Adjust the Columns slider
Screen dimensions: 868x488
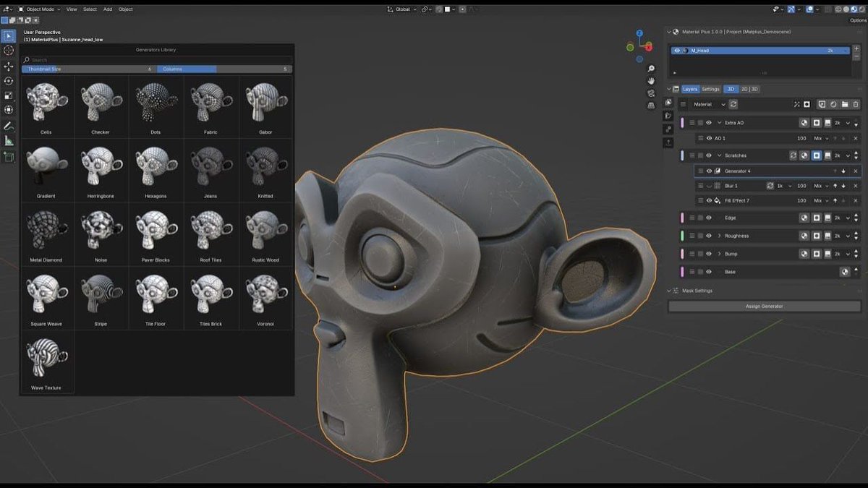(224, 69)
